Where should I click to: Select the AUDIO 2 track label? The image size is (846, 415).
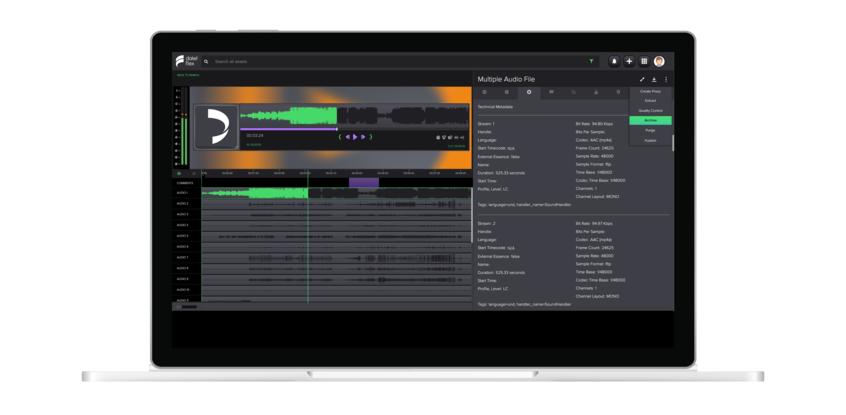coord(182,203)
